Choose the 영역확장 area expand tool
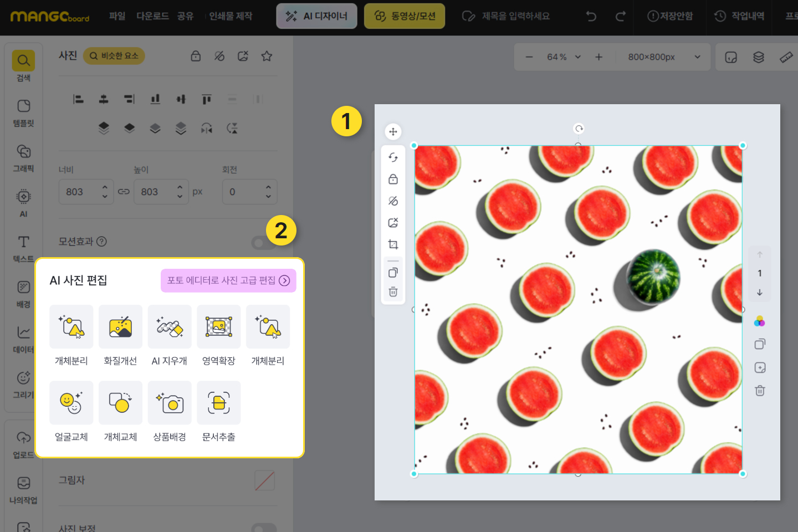The height and width of the screenshot is (532, 798). 219,327
